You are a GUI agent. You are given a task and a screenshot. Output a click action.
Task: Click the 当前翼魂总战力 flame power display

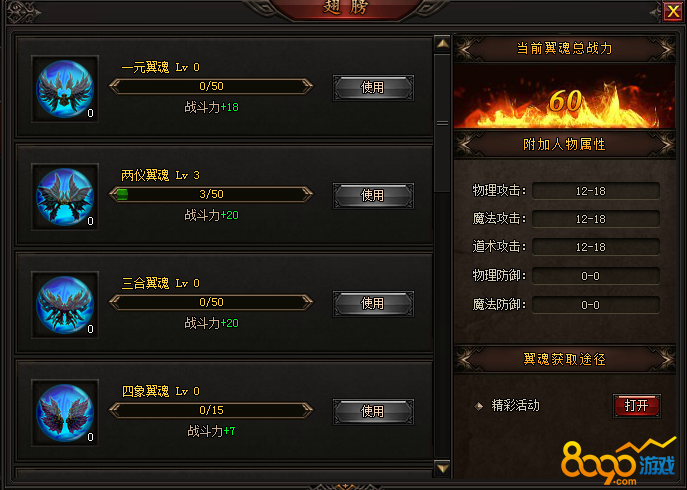click(564, 97)
